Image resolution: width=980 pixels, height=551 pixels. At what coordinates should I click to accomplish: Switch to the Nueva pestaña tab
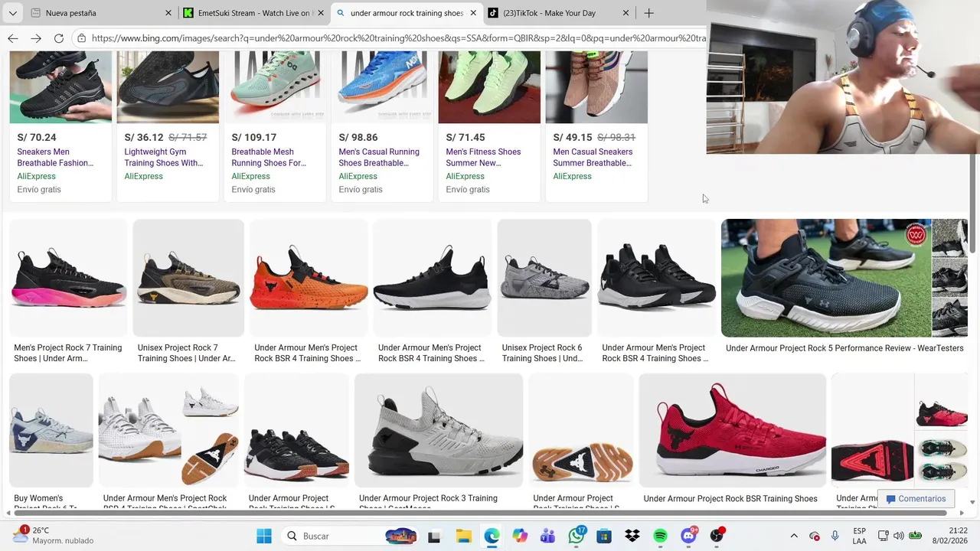pos(100,13)
